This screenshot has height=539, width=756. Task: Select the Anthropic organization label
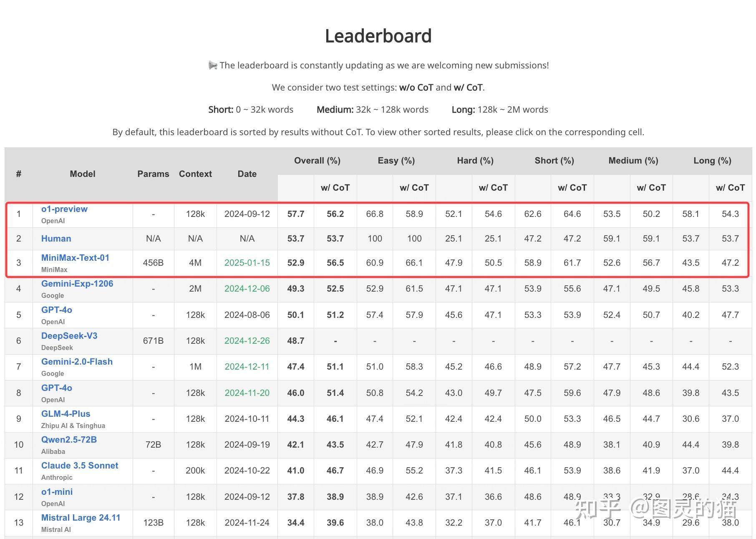pyautogui.click(x=57, y=477)
